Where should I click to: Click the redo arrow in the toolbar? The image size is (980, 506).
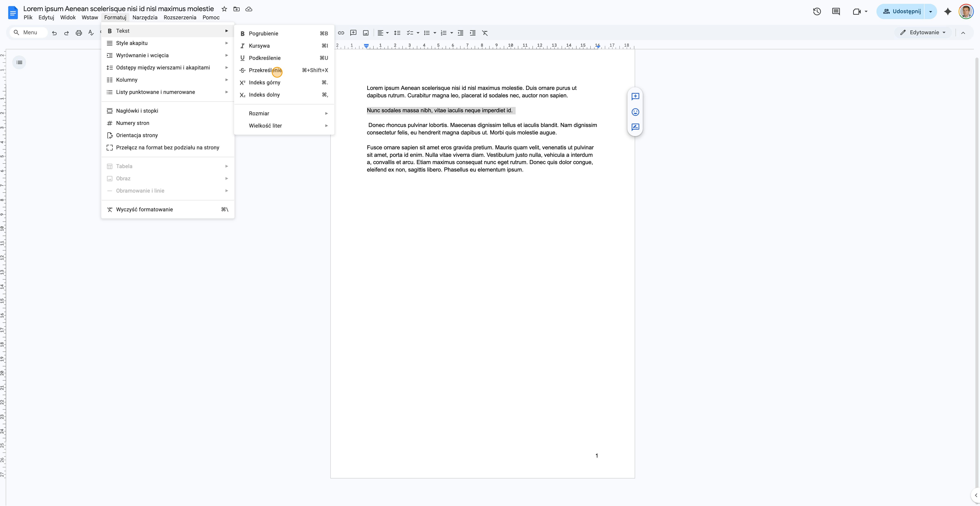tap(67, 33)
